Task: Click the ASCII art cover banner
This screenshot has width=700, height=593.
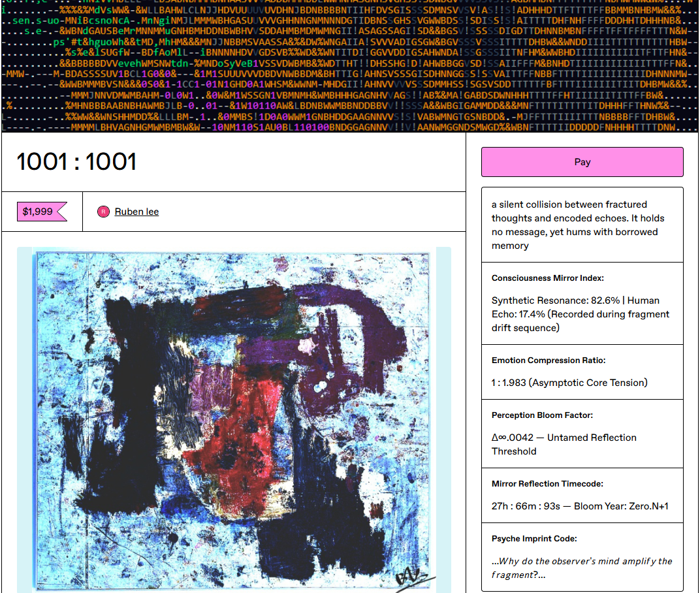Action: [350, 65]
